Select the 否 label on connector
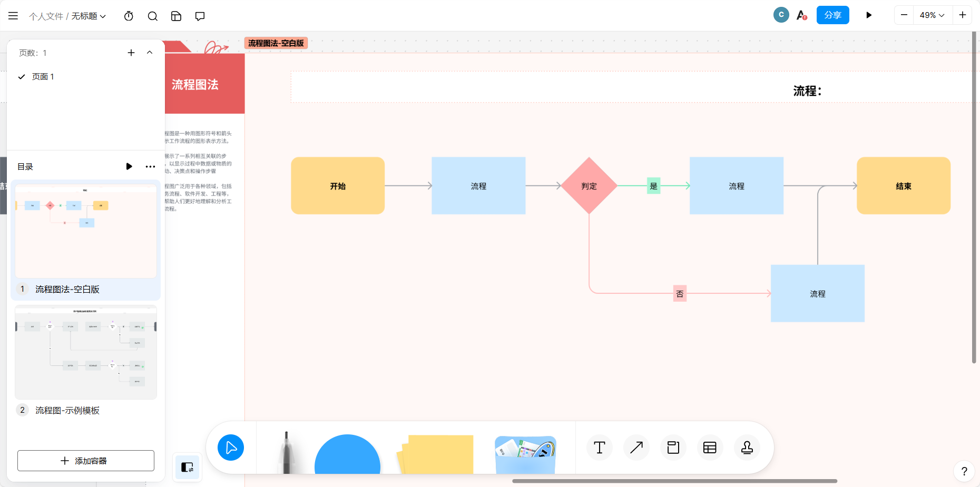The height and width of the screenshot is (487, 980). tap(680, 294)
